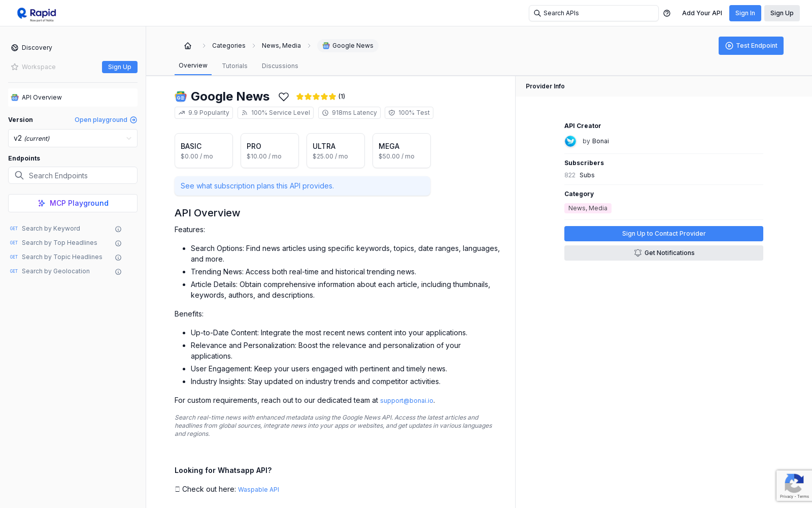Focus the Search APIs field
Viewport: 812px width, 508px height.
pos(594,13)
